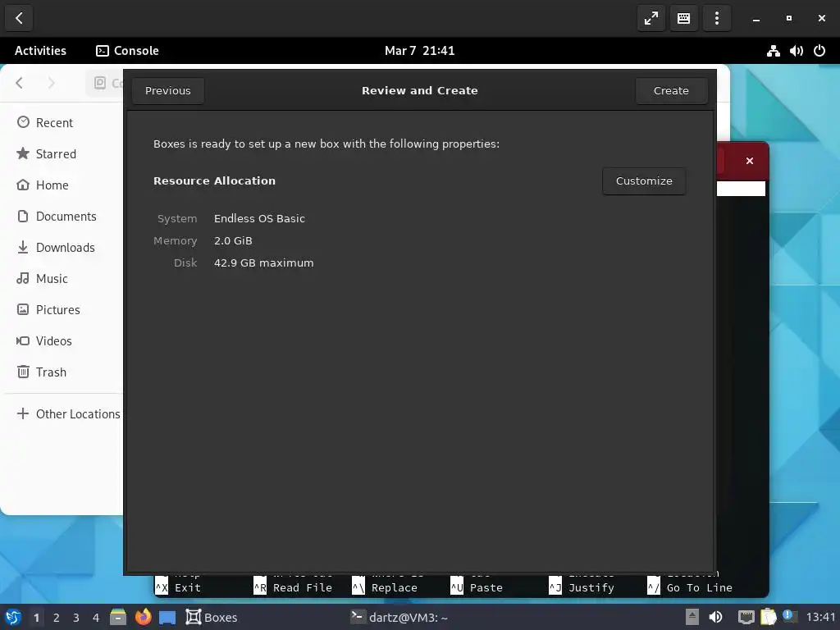Focus the dartz@VM3 terminal taskbar entry

pyautogui.click(x=399, y=617)
